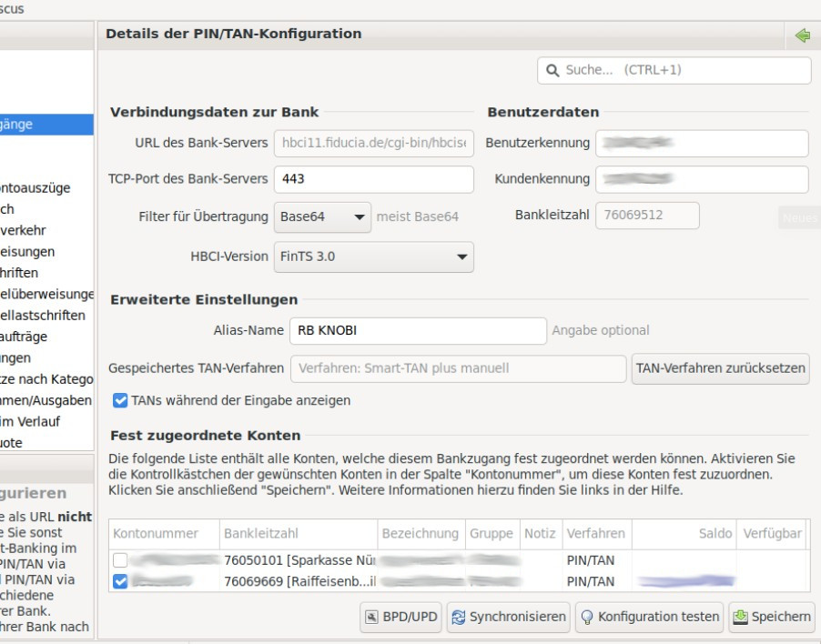Toggle 'TANs während der Eingabe anzeigen' checkbox
821x644 pixels.
tap(120, 400)
